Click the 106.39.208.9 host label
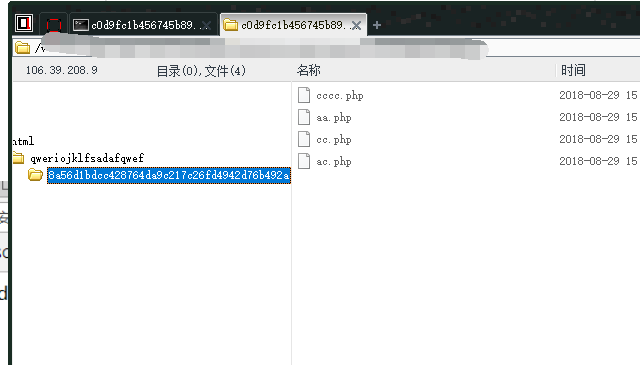This screenshot has height=365, width=640. coord(62,70)
